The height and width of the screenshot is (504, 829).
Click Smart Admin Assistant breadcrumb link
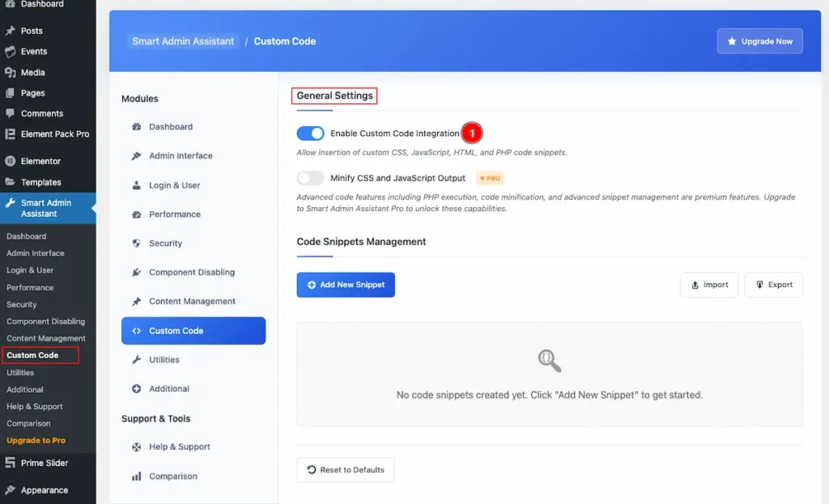coord(183,41)
